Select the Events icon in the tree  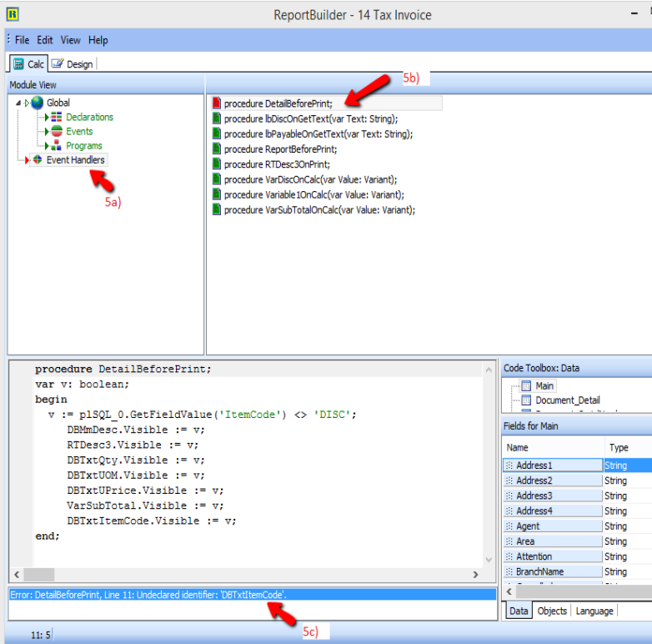58,132
